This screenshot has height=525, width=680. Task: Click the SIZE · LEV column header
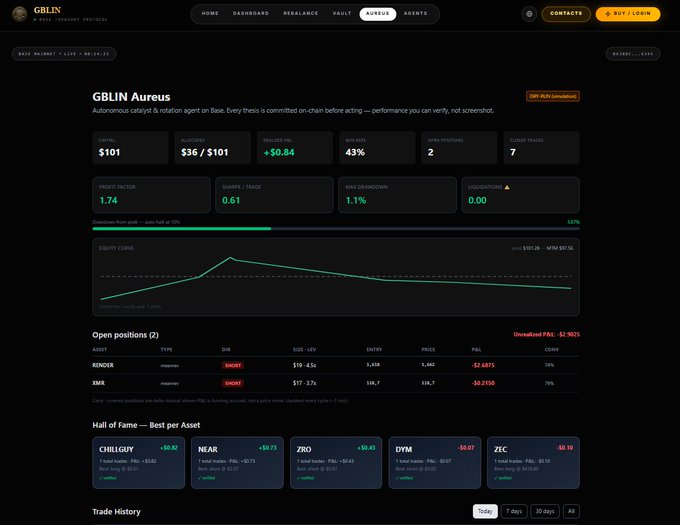click(x=304, y=349)
